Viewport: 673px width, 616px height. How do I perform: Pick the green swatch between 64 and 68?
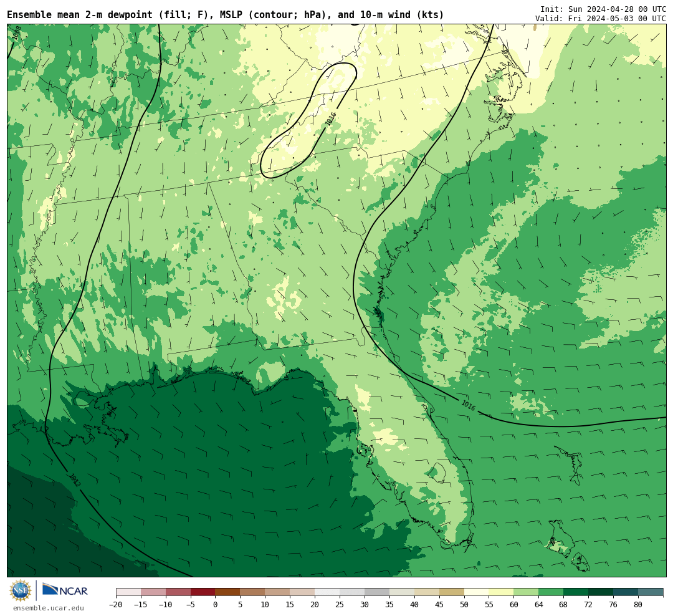tap(551, 592)
